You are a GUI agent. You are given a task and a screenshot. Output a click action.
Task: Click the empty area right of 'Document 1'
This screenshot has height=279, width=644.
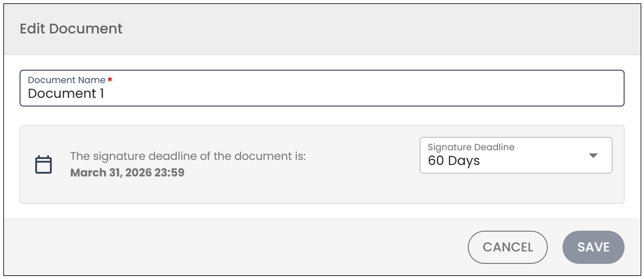[x=362, y=94]
